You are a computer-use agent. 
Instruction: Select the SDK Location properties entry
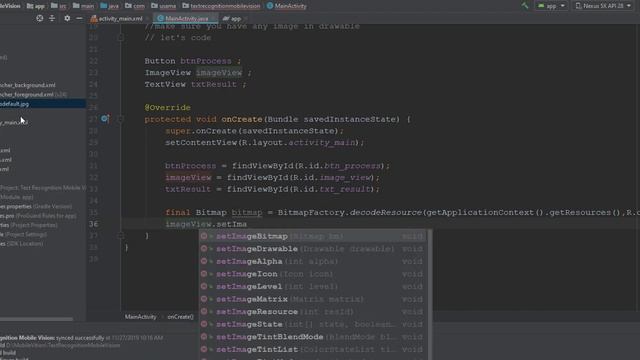click(x=21, y=244)
